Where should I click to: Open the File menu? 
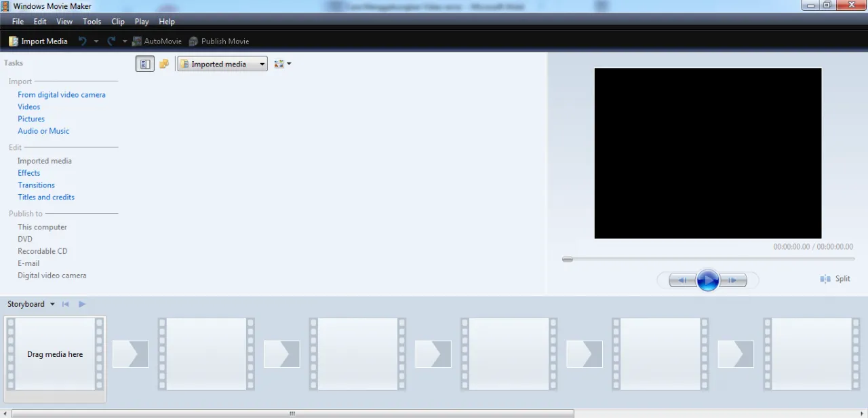tap(18, 22)
